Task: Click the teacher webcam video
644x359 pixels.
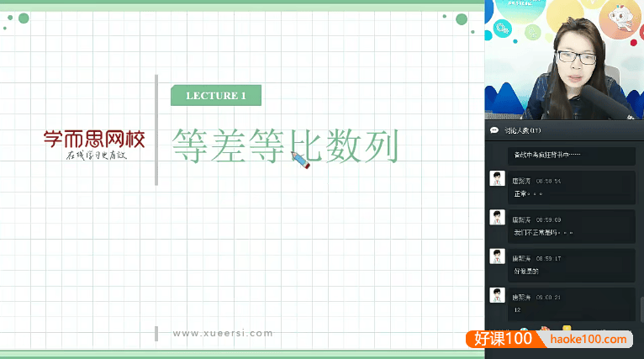Action: pos(564,60)
